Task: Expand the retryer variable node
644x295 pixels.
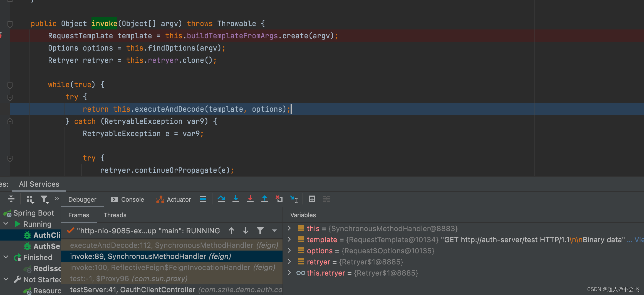Action: [x=289, y=262]
